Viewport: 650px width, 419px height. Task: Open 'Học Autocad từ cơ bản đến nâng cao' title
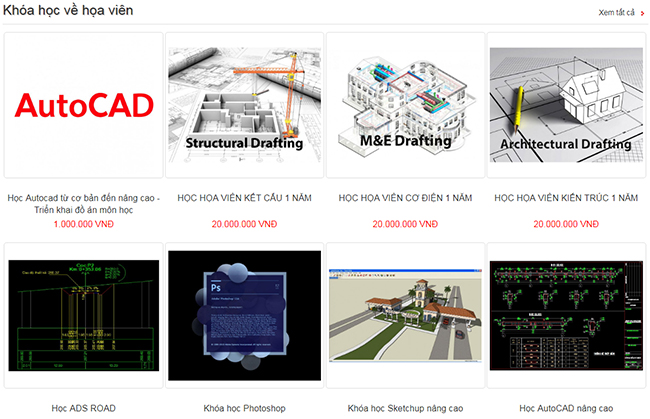(84, 204)
